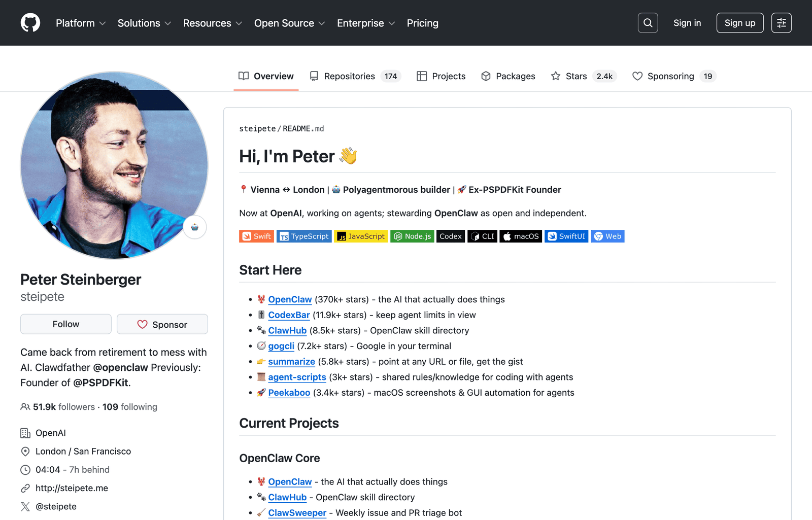Click the star icon on Stars tab

(x=556, y=76)
